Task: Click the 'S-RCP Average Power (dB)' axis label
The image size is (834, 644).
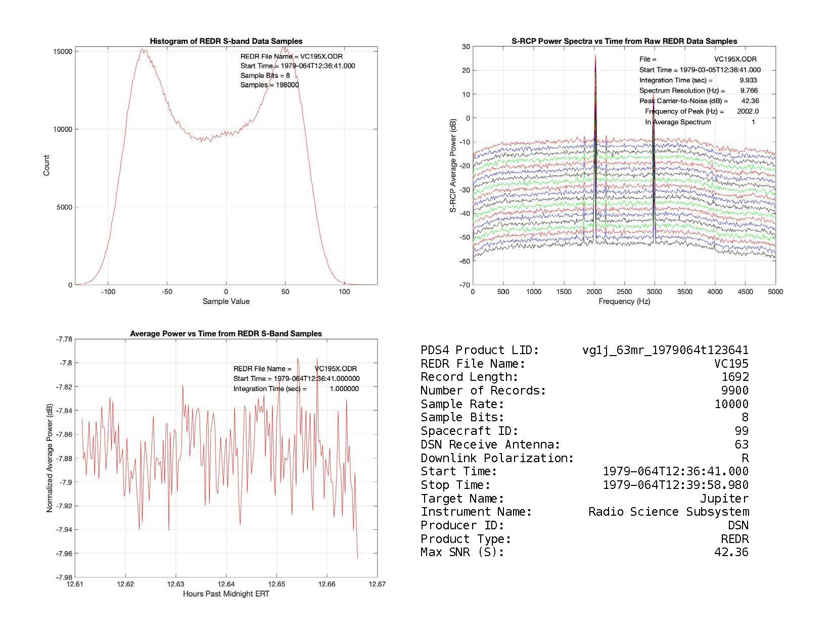Action: pos(453,166)
